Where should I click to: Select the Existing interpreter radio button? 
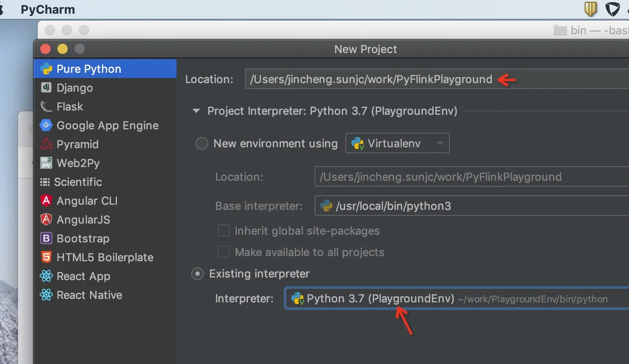[x=198, y=274]
